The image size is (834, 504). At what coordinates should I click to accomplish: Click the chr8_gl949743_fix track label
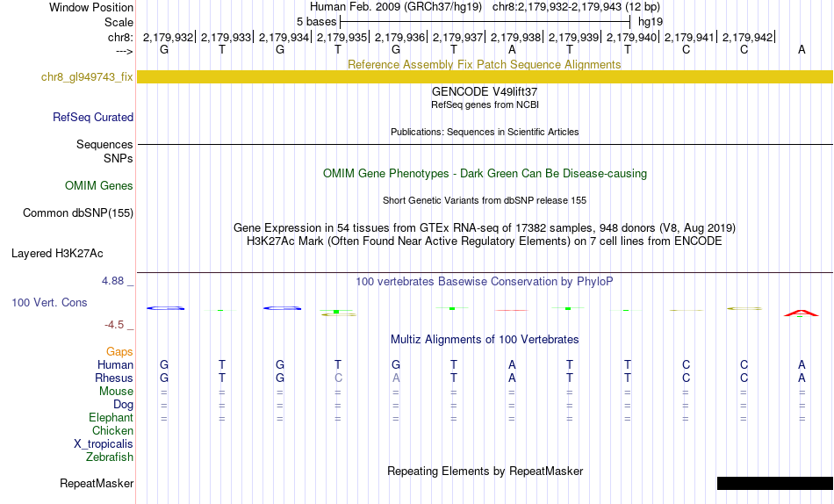coord(87,77)
